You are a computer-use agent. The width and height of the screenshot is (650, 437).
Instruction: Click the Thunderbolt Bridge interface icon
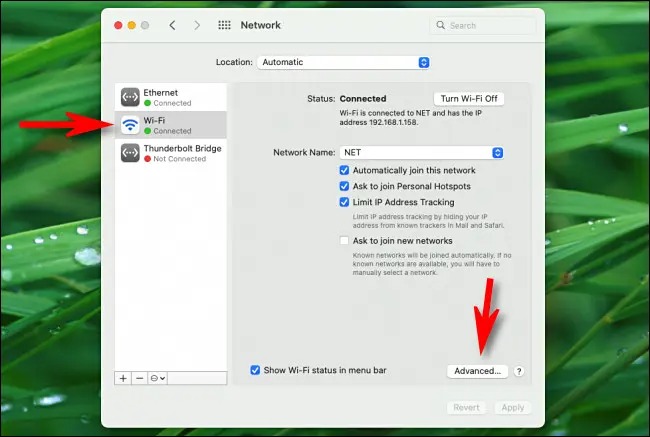pos(130,153)
